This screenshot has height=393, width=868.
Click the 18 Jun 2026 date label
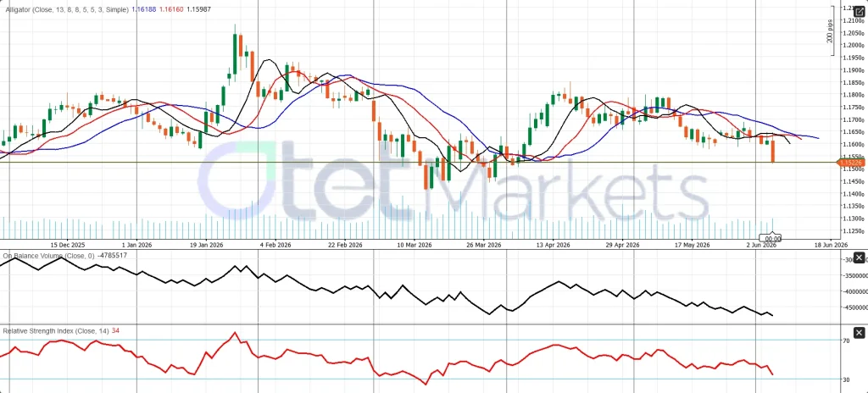tap(830, 245)
